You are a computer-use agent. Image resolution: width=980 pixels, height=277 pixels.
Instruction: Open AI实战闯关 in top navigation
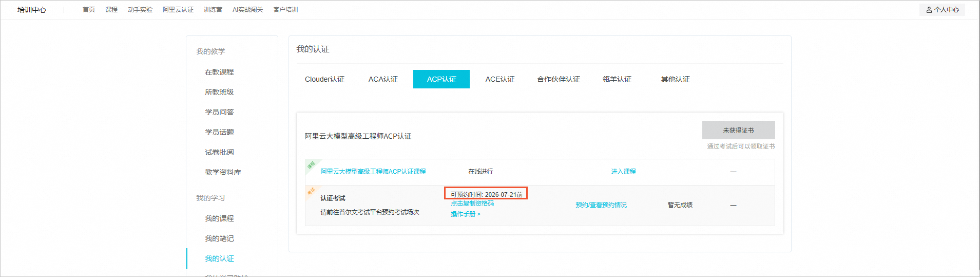[247, 10]
